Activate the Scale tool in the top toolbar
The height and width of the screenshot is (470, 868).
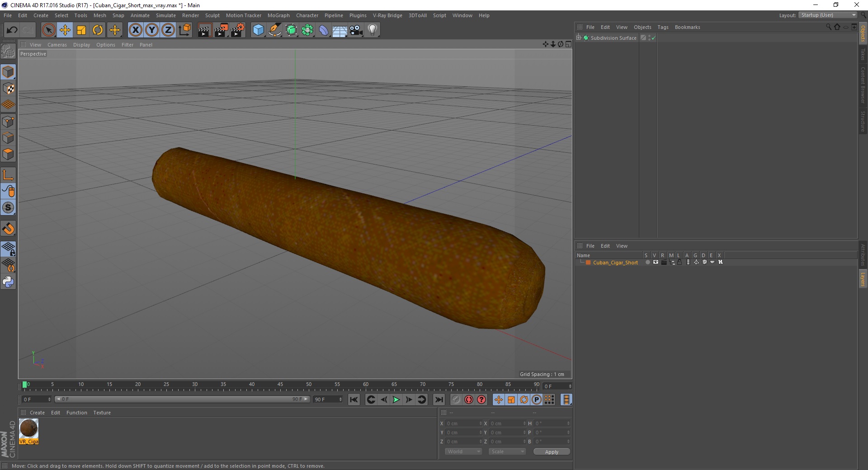[81, 30]
